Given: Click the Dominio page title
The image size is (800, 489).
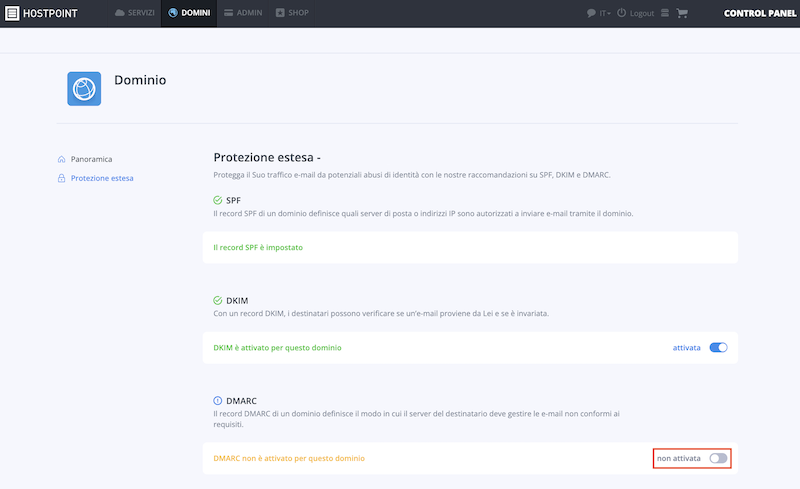Looking at the screenshot, I should 140,80.
